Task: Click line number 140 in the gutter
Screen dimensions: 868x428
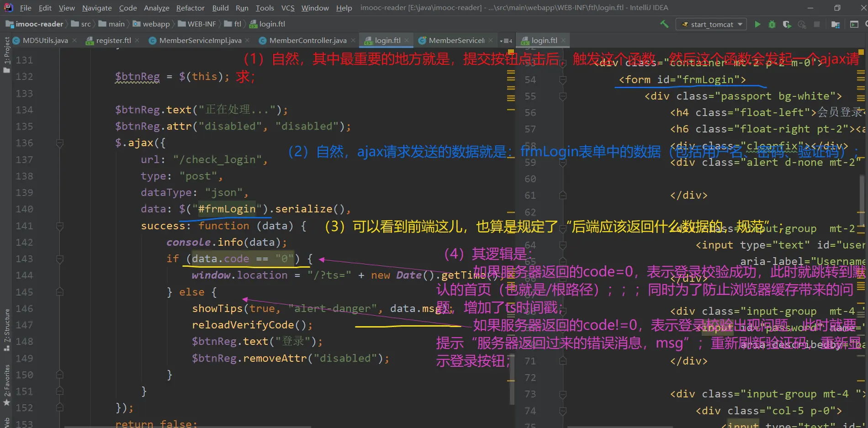Action: tap(25, 209)
